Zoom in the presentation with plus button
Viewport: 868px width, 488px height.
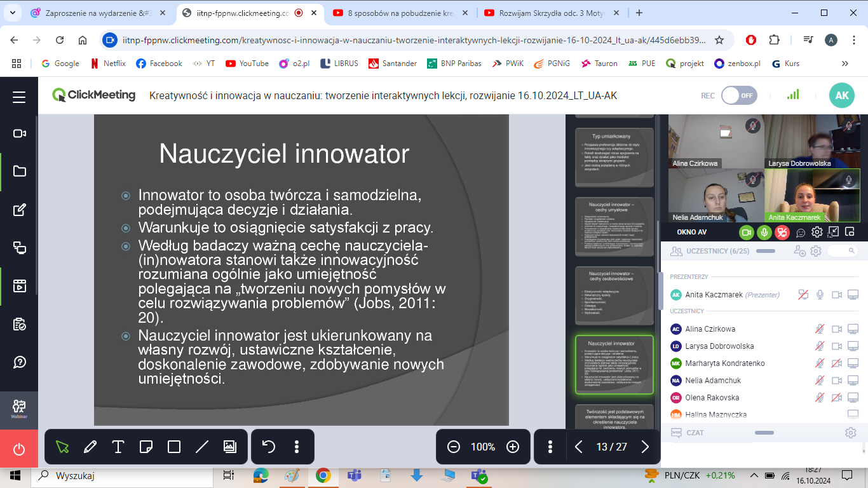click(513, 447)
